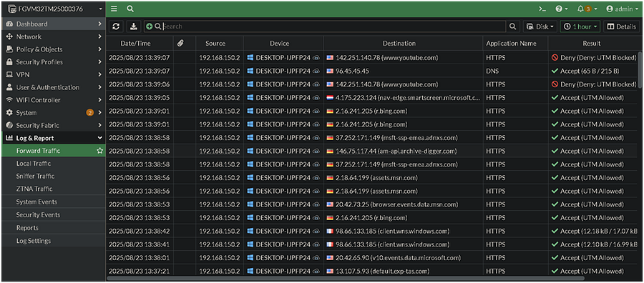Sort by the Date/Time column header
The height and width of the screenshot is (283, 644).
click(140, 44)
